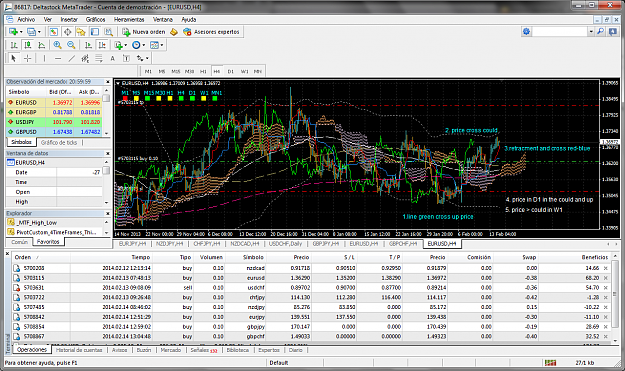Open the Archivo menu
Viewport: 625px width, 371px height.
26,19
